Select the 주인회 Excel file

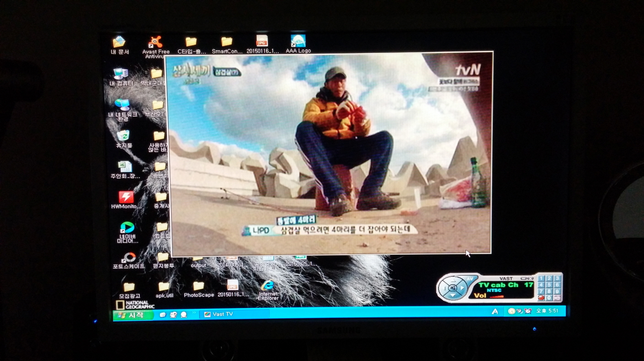point(125,170)
